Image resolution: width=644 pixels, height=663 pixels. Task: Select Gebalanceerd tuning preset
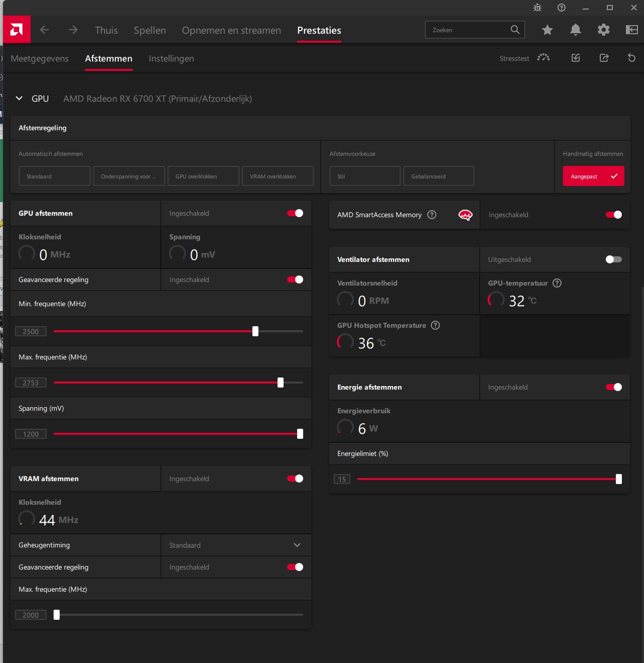[438, 176]
